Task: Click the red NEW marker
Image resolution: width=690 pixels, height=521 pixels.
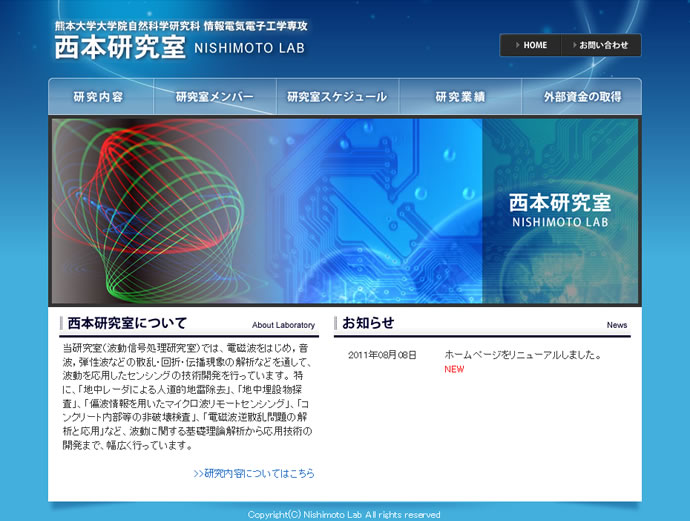Action: (x=454, y=369)
